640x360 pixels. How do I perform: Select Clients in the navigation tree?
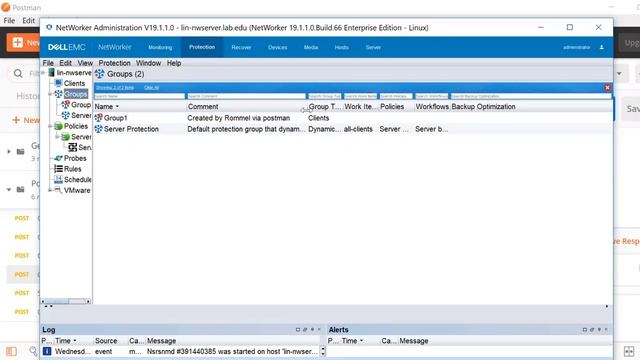pyautogui.click(x=74, y=83)
